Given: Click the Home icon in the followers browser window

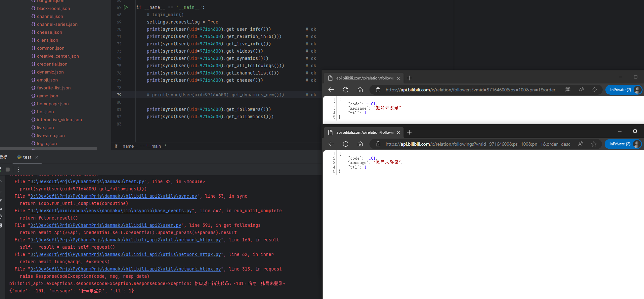Looking at the screenshot, I should click(x=360, y=89).
